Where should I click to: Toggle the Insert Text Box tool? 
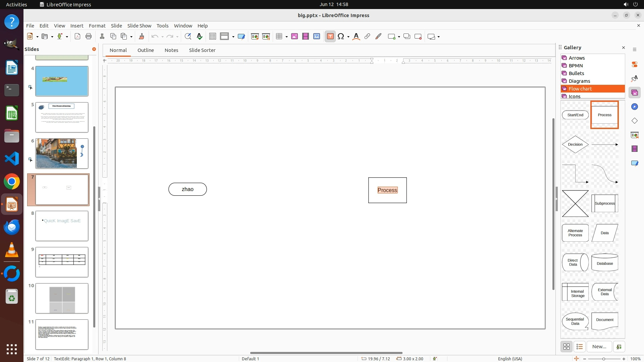[x=330, y=37]
